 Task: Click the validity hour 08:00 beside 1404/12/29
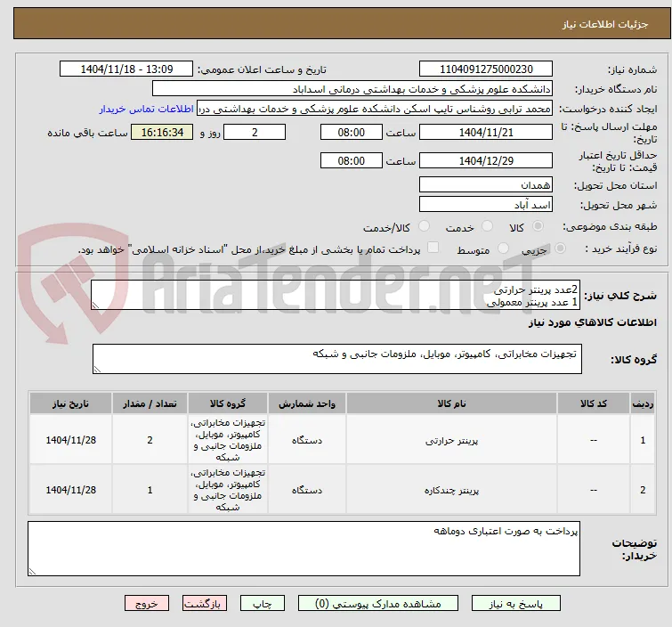click(x=352, y=161)
